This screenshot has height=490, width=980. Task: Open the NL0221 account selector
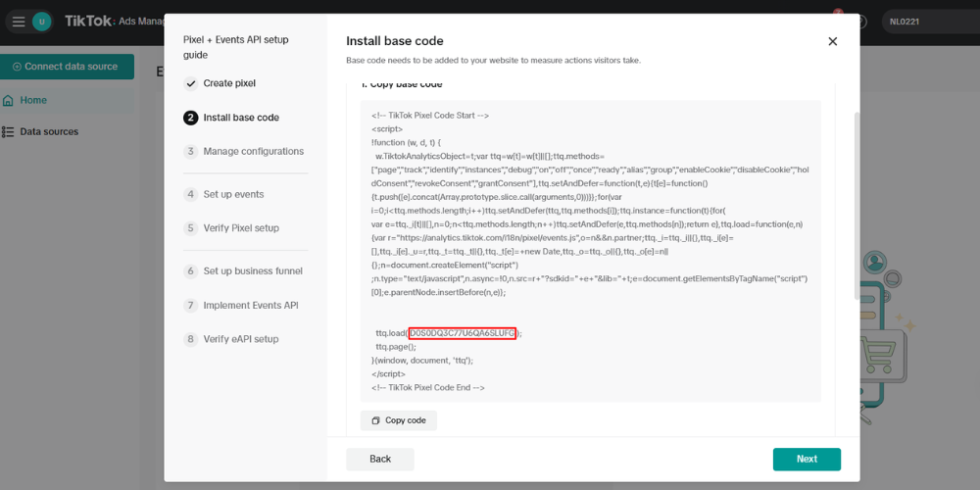click(931, 22)
